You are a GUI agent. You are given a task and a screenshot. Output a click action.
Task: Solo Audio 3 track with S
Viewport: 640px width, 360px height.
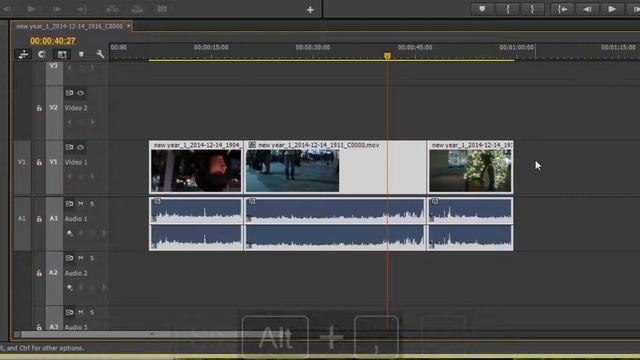tap(92, 312)
